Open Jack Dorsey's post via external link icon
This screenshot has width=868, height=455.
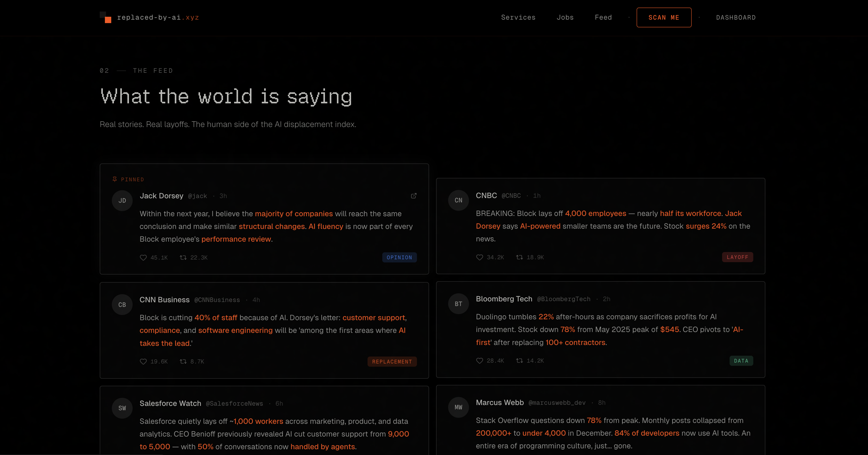pyautogui.click(x=414, y=196)
